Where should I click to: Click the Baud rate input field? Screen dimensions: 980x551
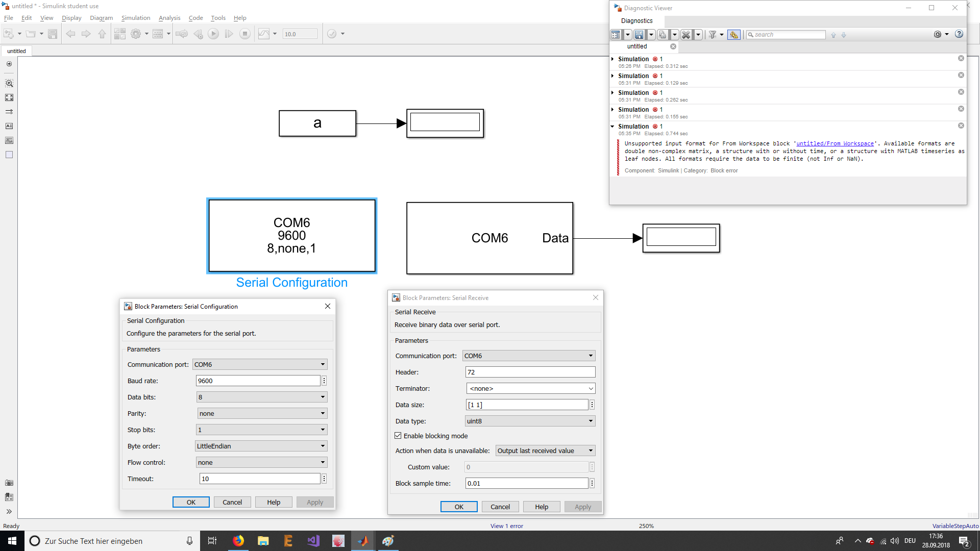(258, 381)
